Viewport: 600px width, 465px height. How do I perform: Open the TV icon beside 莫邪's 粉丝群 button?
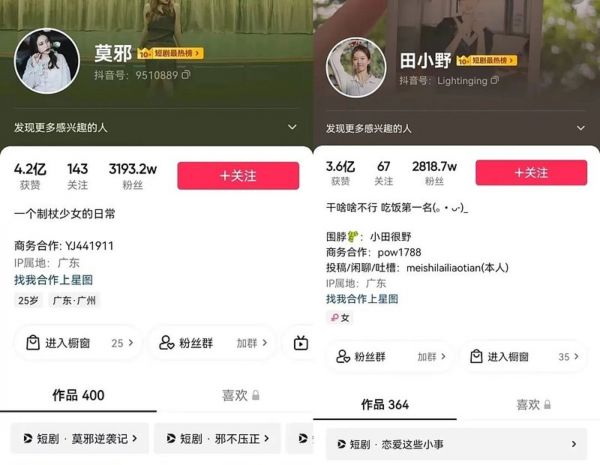(x=301, y=343)
